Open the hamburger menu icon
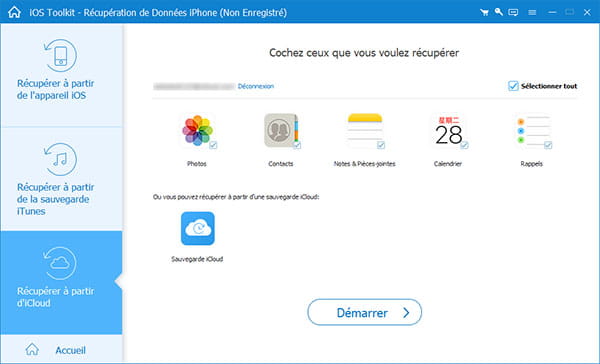600x364 pixels. tap(532, 12)
